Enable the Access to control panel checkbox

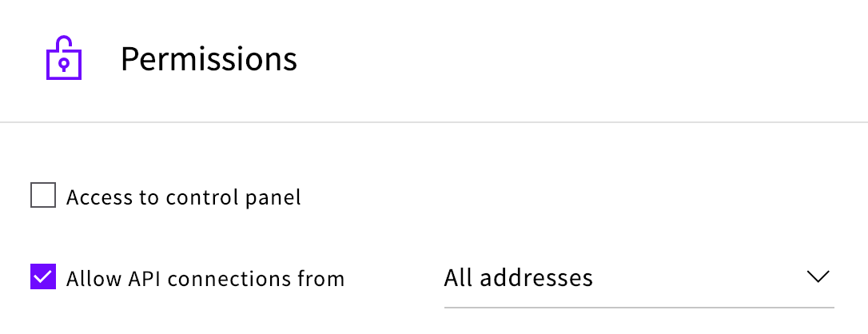pyautogui.click(x=43, y=196)
